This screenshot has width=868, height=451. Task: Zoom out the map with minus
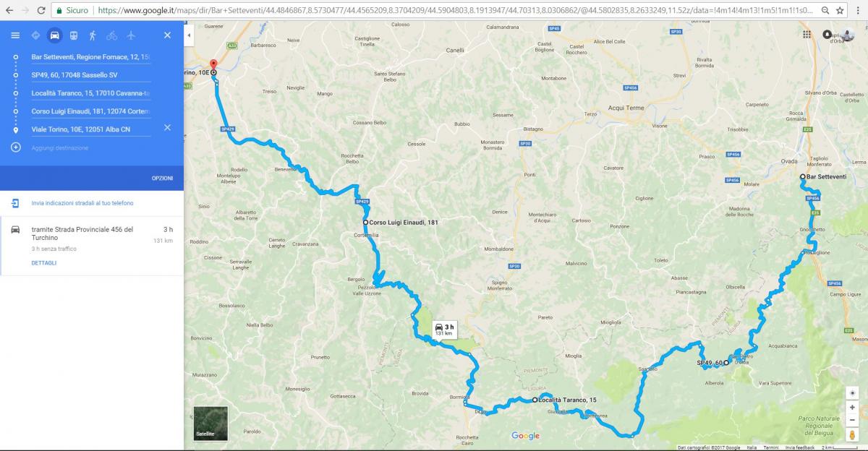click(x=853, y=421)
